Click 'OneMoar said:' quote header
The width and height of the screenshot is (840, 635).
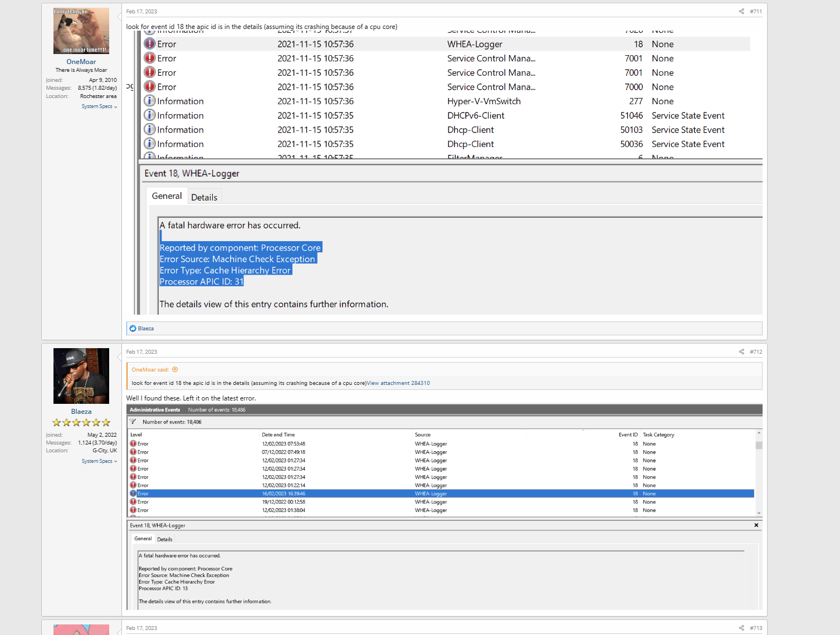[x=150, y=369]
